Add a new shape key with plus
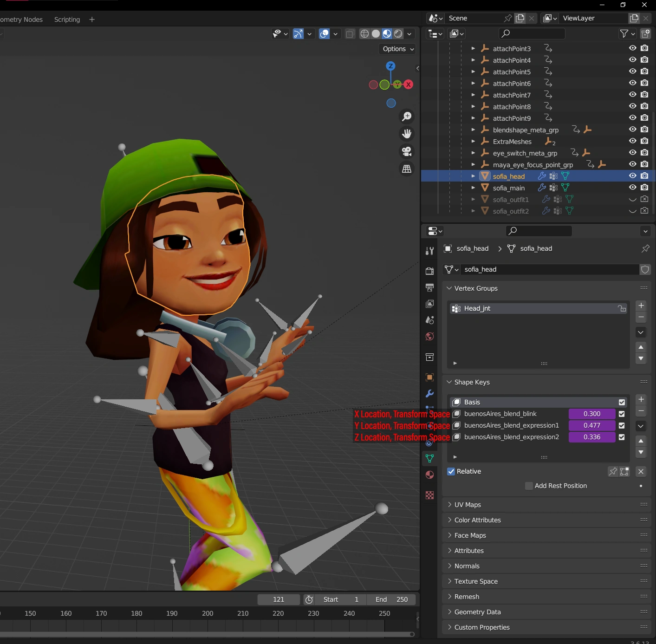 pos(641,399)
